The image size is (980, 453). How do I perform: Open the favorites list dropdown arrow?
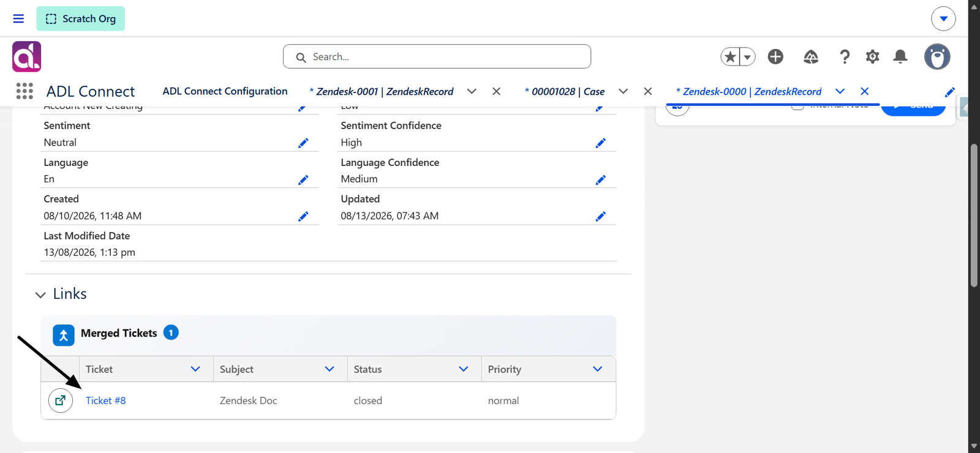click(747, 56)
